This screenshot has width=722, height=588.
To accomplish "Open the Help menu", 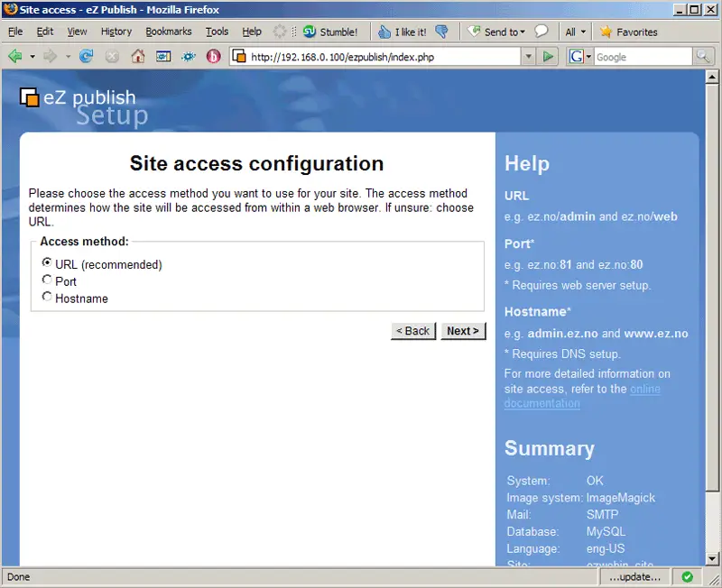I will [252, 32].
